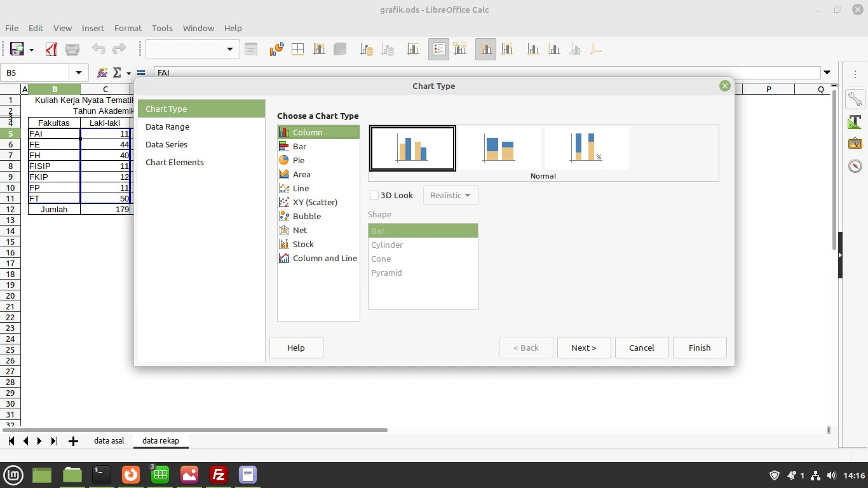
Task: Click in the formula input line
Action: coord(487,72)
